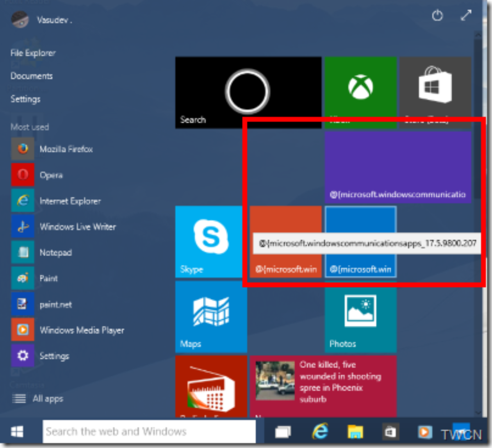Click the Windows Start button

click(17, 432)
